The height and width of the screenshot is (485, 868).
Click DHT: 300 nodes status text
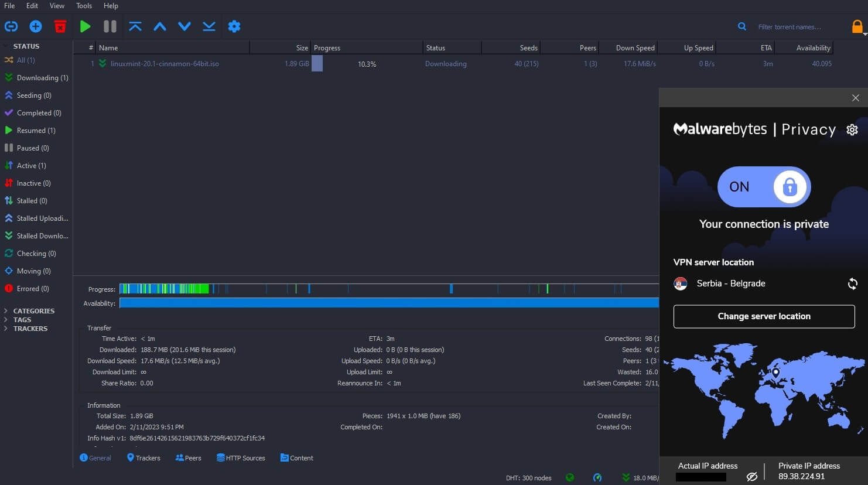tap(529, 478)
